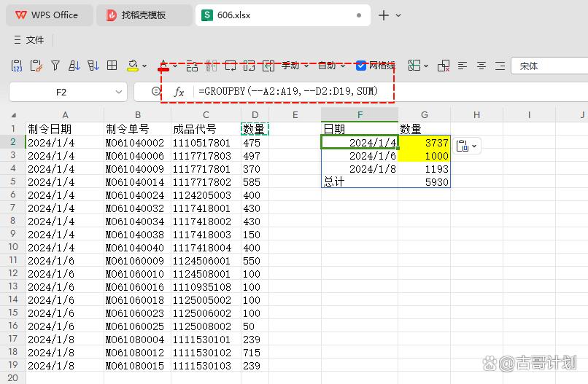Click the sort ascending A-Z icon
The width and height of the screenshot is (588, 384).
click(x=74, y=66)
